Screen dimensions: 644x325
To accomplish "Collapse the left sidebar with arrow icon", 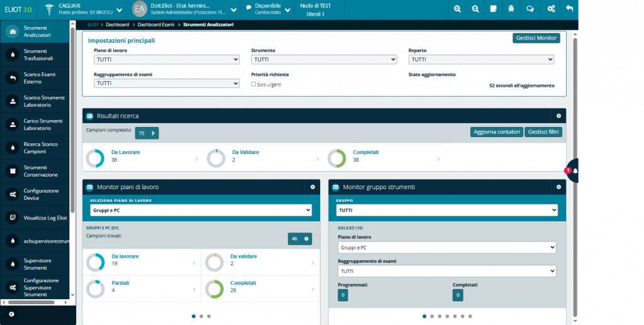I will pyautogui.click(x=11, y=314).
